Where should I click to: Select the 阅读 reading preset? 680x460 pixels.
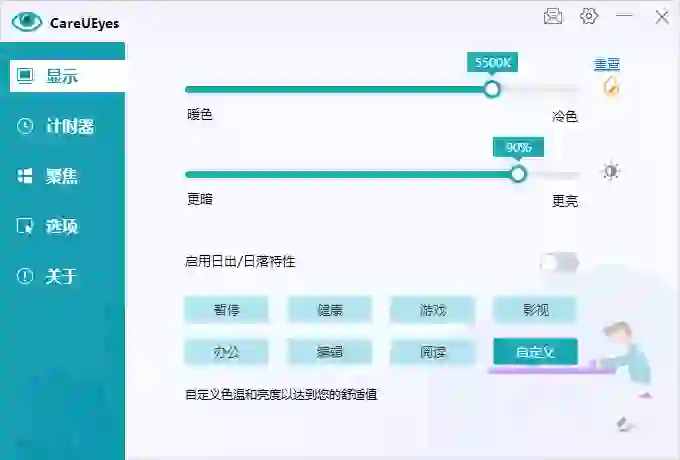[x=432, y=352]
